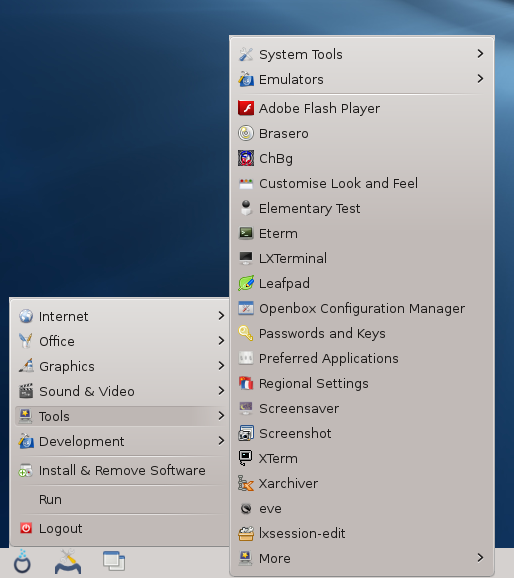Open the main menu launcher on the panel

pyautogui.click(x=22, y=562)
